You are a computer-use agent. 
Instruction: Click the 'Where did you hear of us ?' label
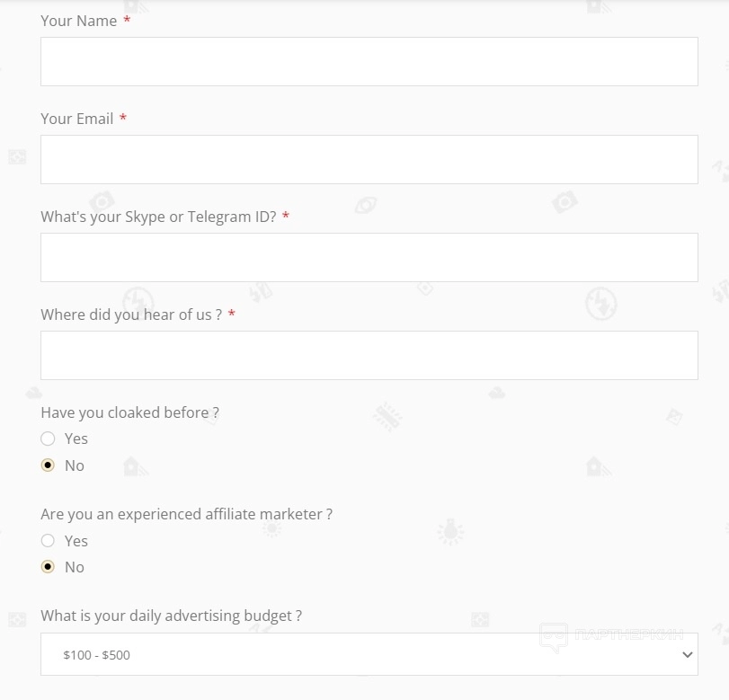pos(131,315)
